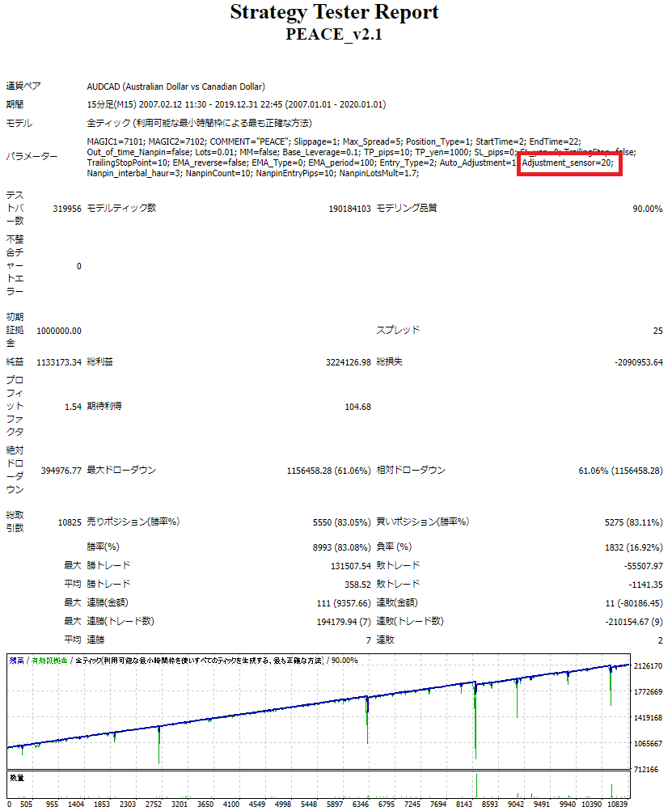This screenshot has height=811, width=672.
Task: Click the '数量' volume panel label
Action: 17,778
